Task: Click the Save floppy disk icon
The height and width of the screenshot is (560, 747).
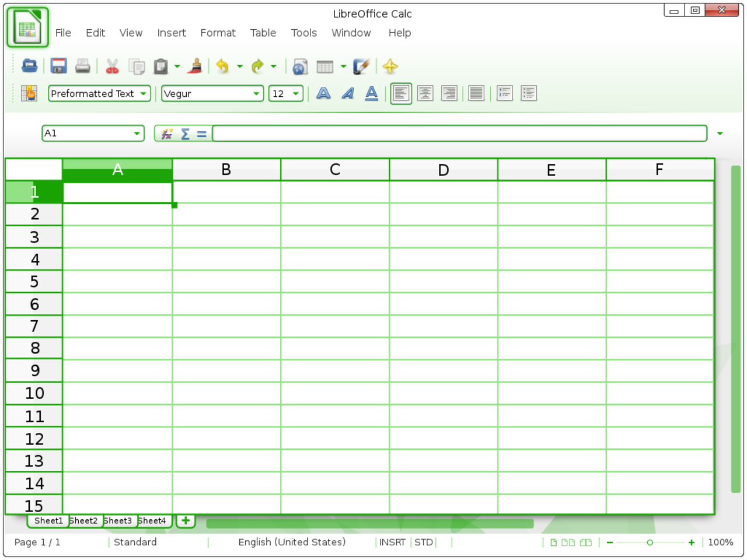Action: (x=58, y=66)
